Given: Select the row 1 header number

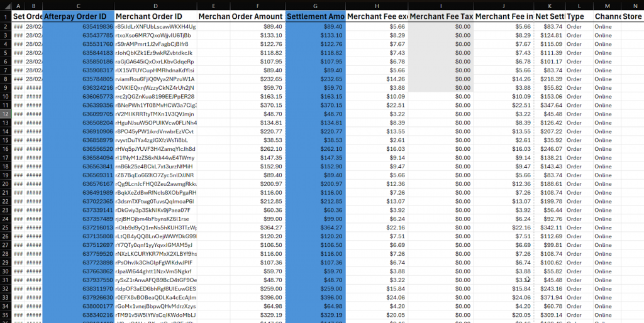Looking at the screenshot, I should pyautogui.click(x=5, y=16).
